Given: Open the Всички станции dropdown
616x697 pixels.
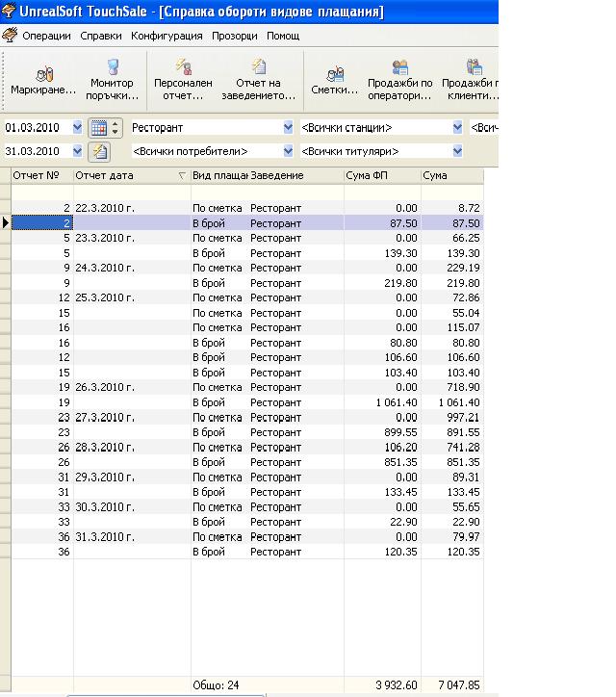Looking at the screenshot, I should point(457,128).
